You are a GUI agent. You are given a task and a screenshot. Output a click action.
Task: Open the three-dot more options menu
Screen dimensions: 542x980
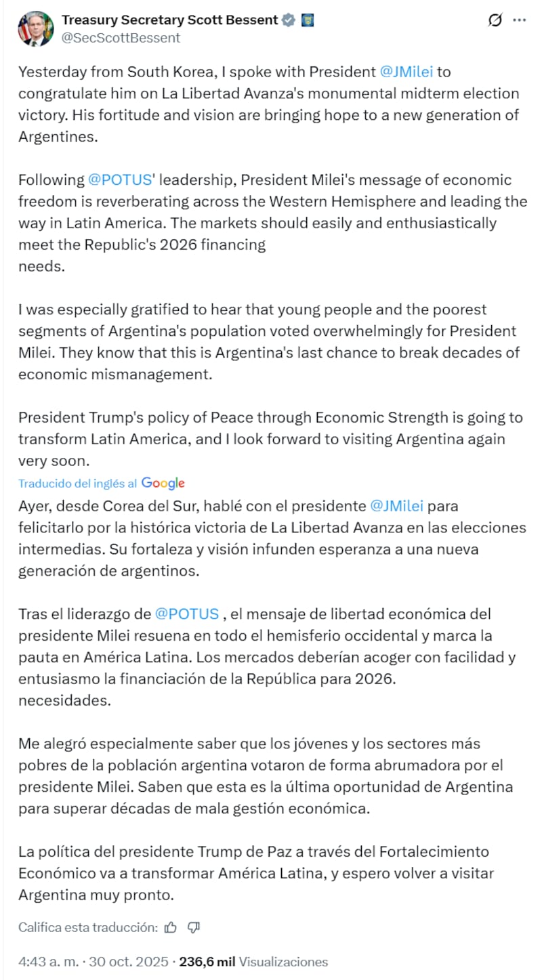click(520, 20)
